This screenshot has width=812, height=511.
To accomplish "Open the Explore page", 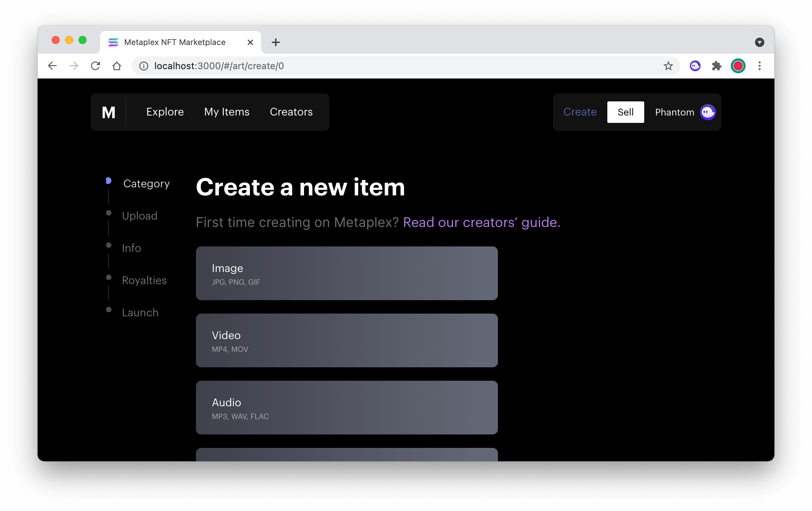I will [165, 112].
